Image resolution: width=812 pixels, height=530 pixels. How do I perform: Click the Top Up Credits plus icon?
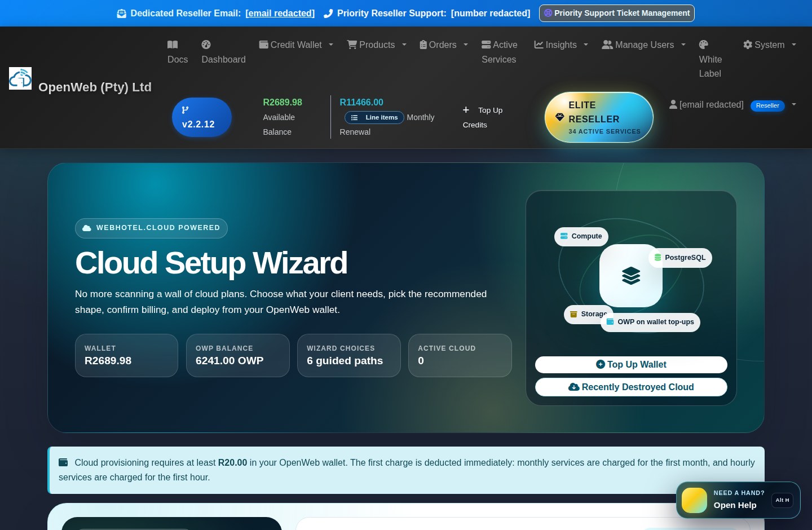pyautogui.click(x=466, y=110)
